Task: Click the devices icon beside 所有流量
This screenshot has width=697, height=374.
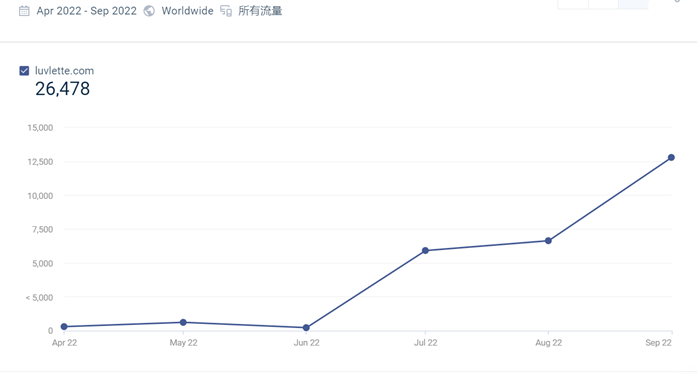Action: pos(226,11)
